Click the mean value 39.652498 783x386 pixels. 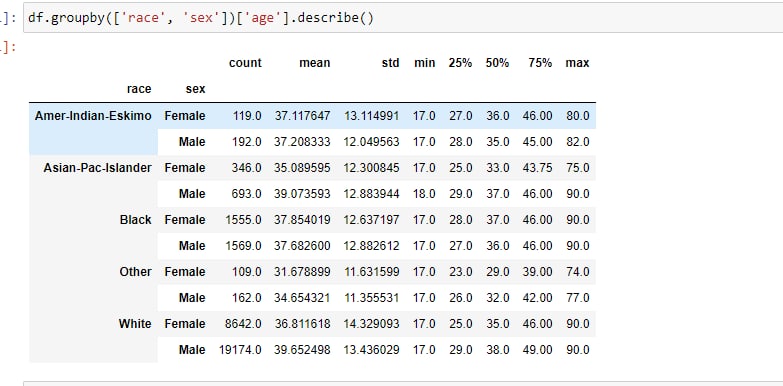[x=302, y=350]
